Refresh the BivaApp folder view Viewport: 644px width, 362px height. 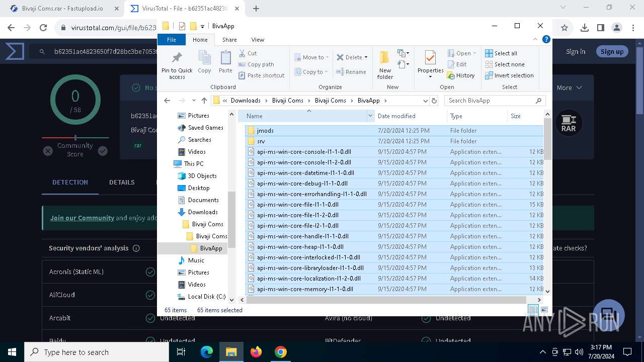(x=434, y=101)
